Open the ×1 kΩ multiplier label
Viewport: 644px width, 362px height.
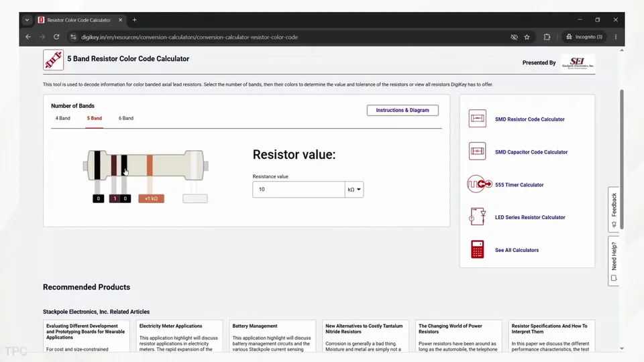151,198
